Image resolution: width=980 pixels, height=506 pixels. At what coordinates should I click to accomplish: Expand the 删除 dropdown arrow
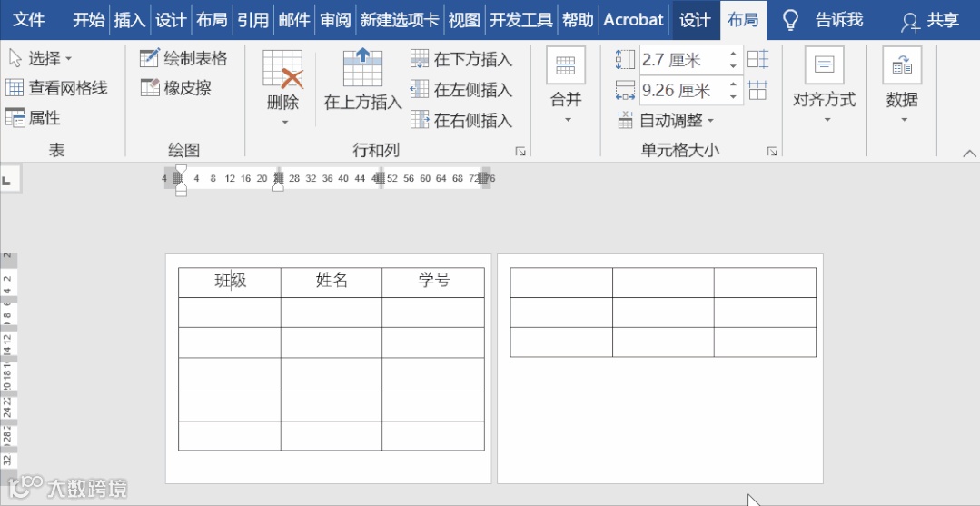point(284,123)
